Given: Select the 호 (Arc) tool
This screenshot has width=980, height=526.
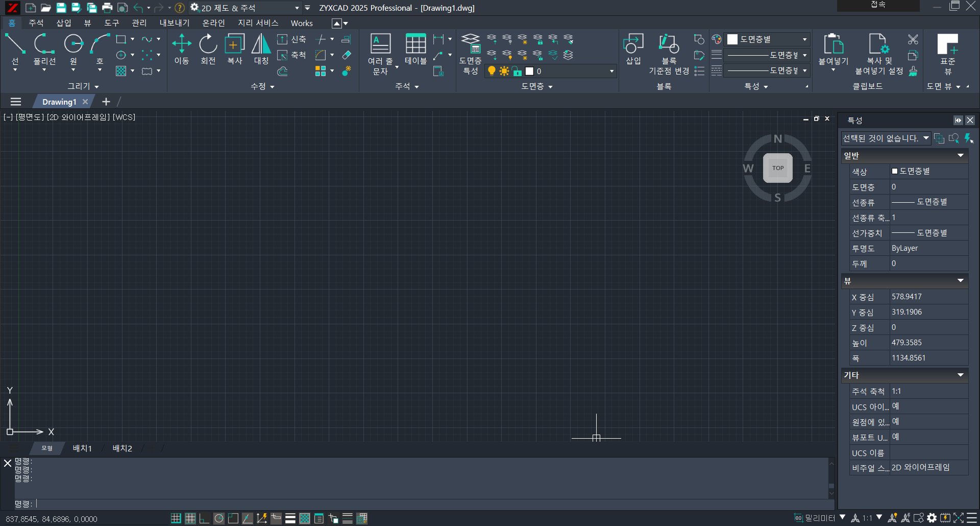Looking at the screenshot, I should coord(100,49).
